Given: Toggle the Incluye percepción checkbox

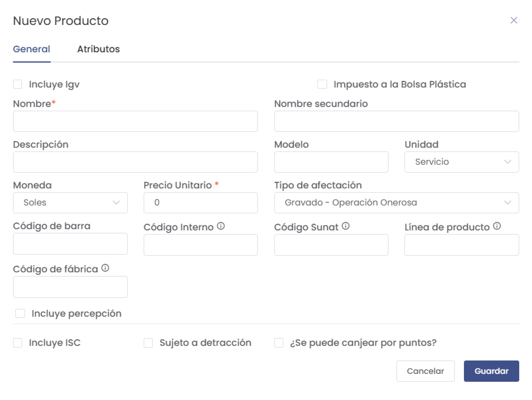Looking at the screenshot, I should point(20,313).
